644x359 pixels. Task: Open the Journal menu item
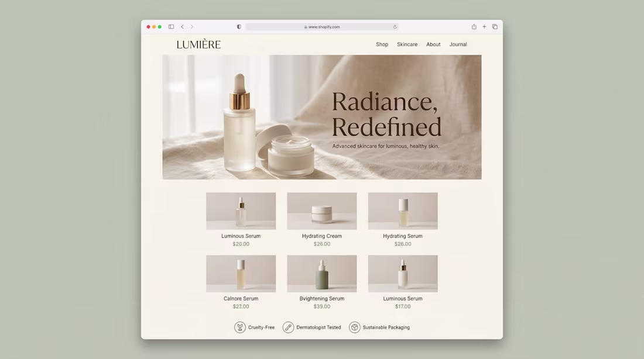458,44
